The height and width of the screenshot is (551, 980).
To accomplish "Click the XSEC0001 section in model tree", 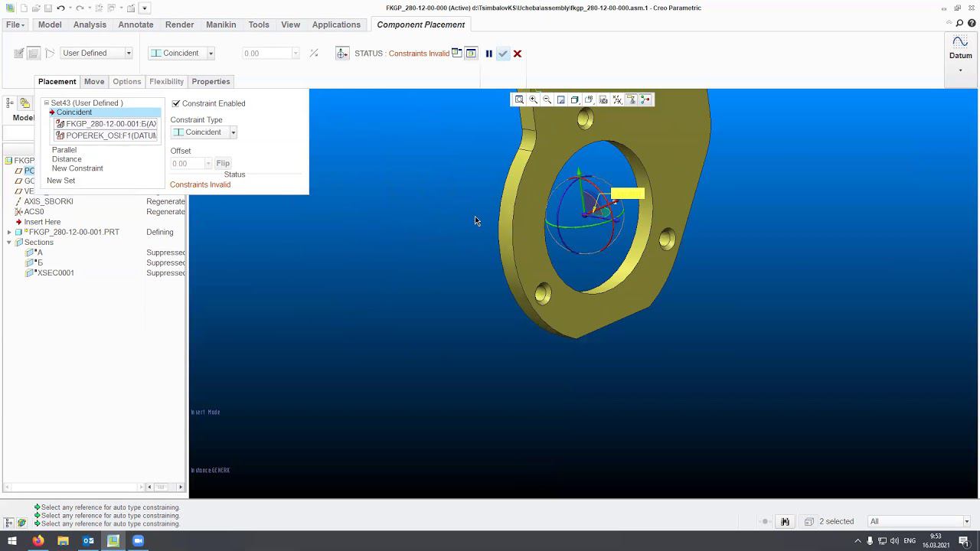I will click(55, 273).
